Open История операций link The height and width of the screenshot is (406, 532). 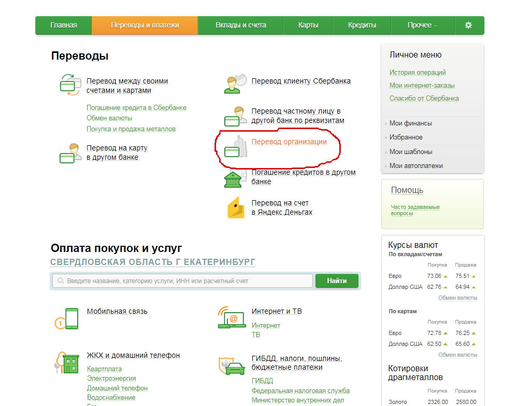(x=418, y=73)
